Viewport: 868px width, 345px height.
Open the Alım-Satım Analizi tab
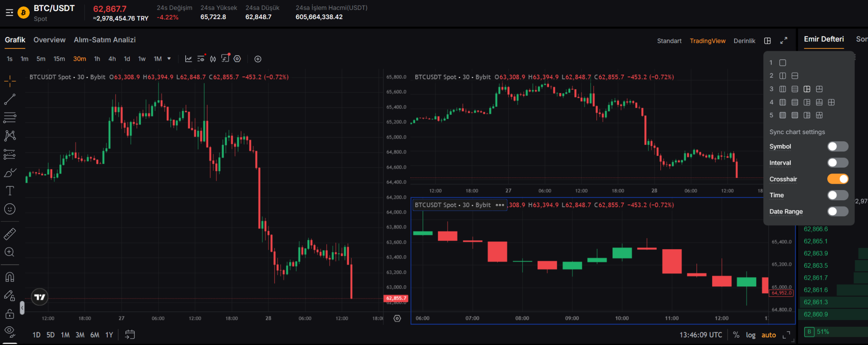[105, 40]
